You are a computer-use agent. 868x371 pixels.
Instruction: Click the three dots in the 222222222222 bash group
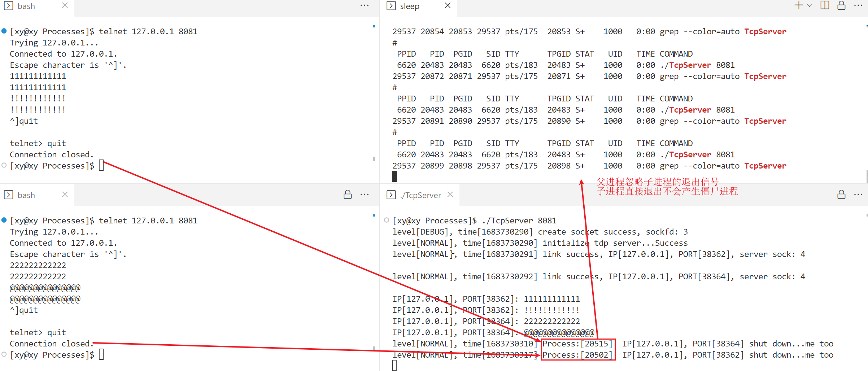[365, 195]
